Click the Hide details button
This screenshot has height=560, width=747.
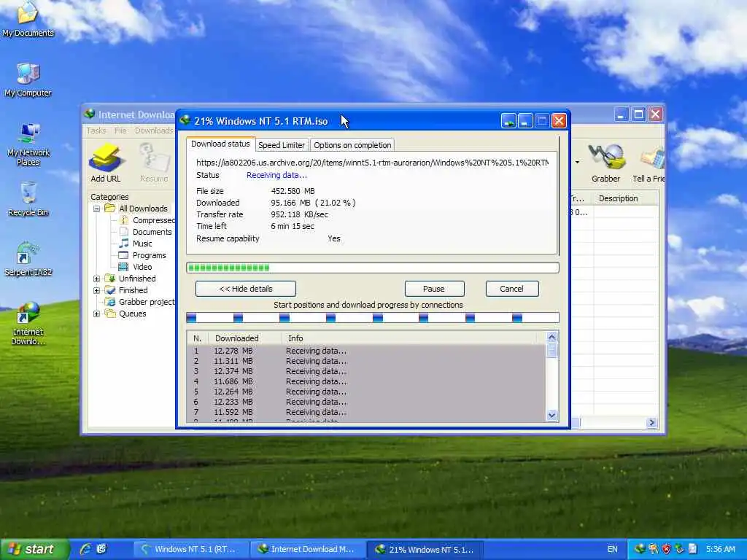coord(246,289)
